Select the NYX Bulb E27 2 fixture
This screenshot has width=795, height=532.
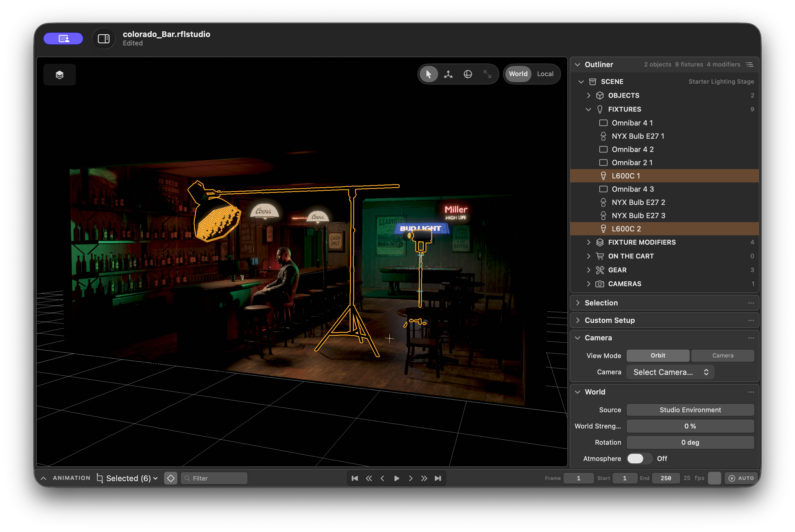(x=664, y=202)
